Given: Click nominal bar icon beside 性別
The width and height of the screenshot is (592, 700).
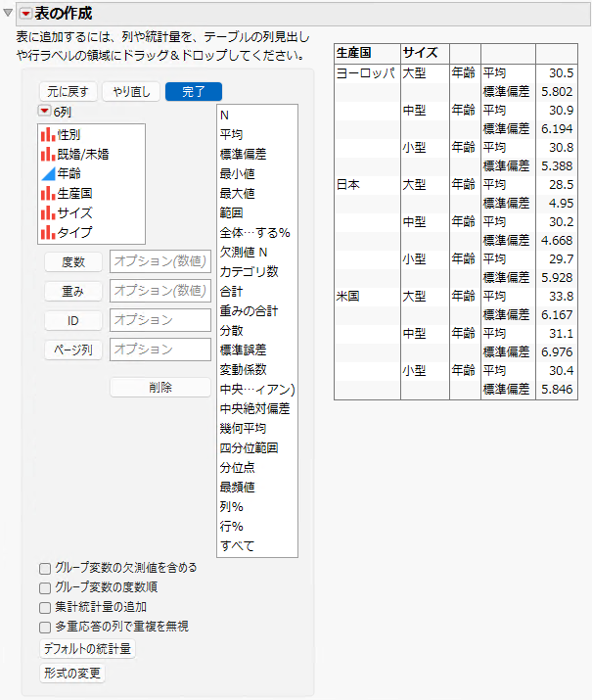Looking at the screenshot, I should pyautogui.click(x=48, y=134).
